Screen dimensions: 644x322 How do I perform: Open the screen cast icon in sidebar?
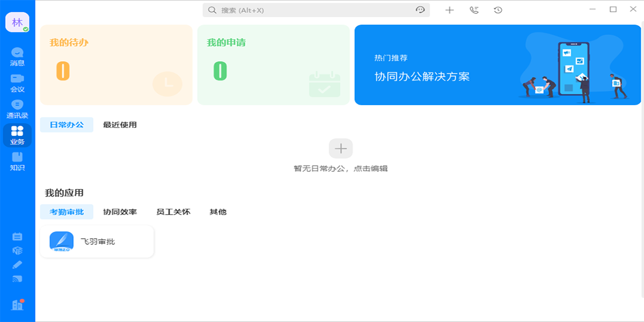(x=17, y=279)
